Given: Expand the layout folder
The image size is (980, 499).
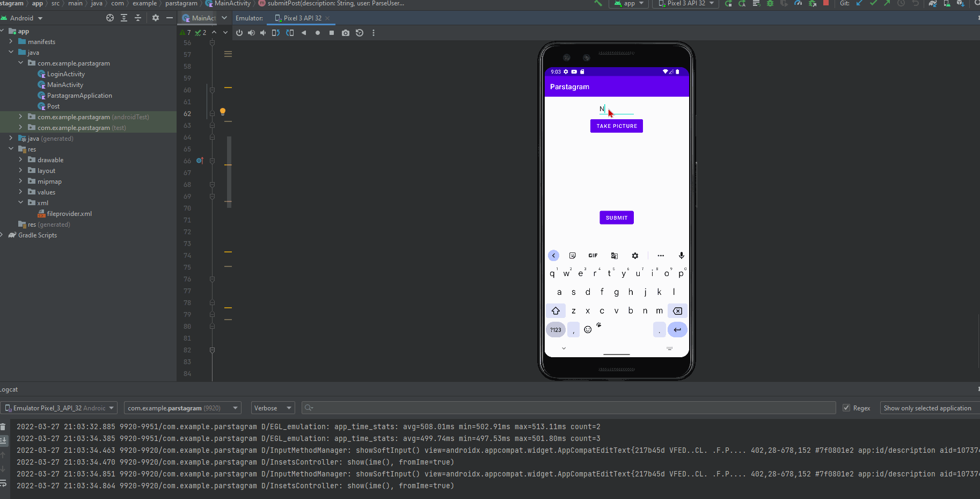Looking at the screenshot, I should click(x=20, y=170).
